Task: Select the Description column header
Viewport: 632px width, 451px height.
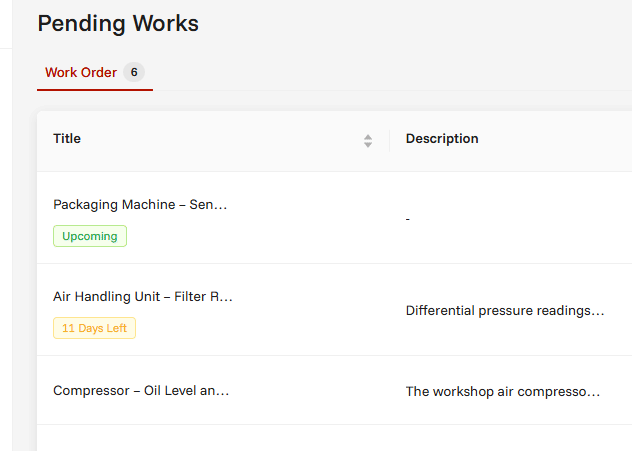Action: 442,139
